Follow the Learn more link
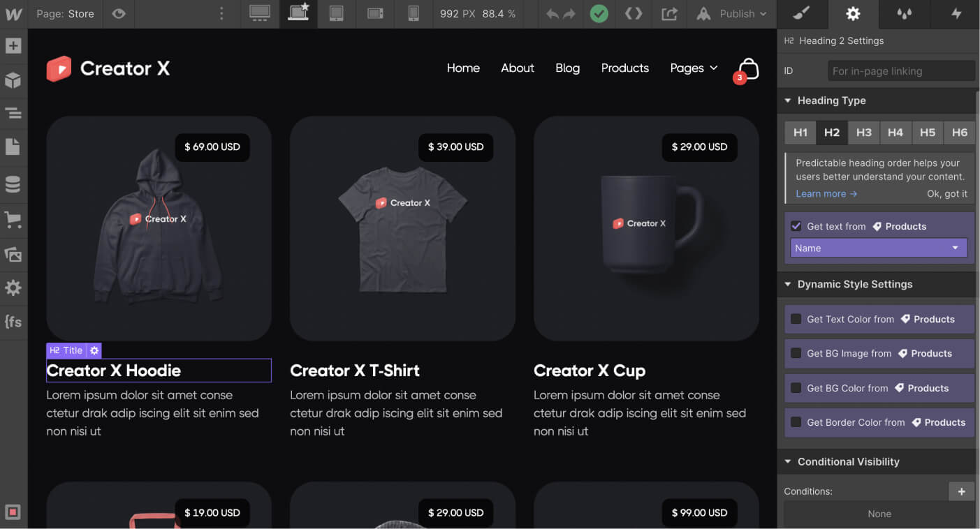Viewport: 980px width, 529px height. click(826, 194)
